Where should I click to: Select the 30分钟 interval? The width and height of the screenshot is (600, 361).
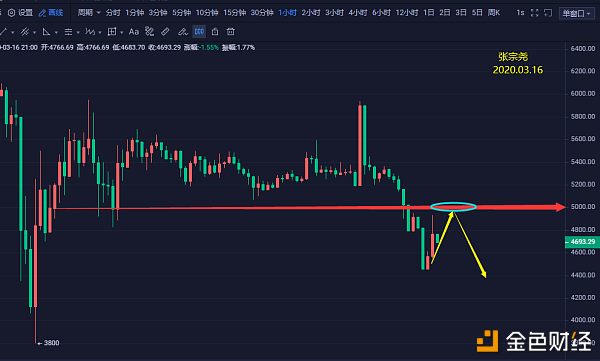(x=262, y=13)
